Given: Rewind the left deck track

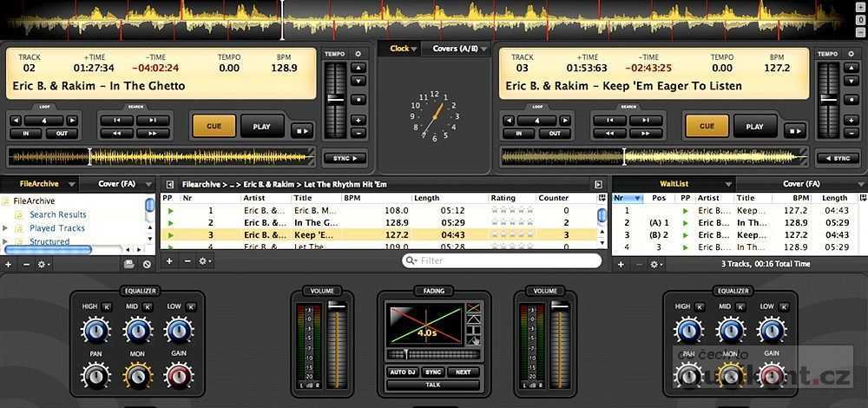Looking at the screenshot, I should click(117, 134).
